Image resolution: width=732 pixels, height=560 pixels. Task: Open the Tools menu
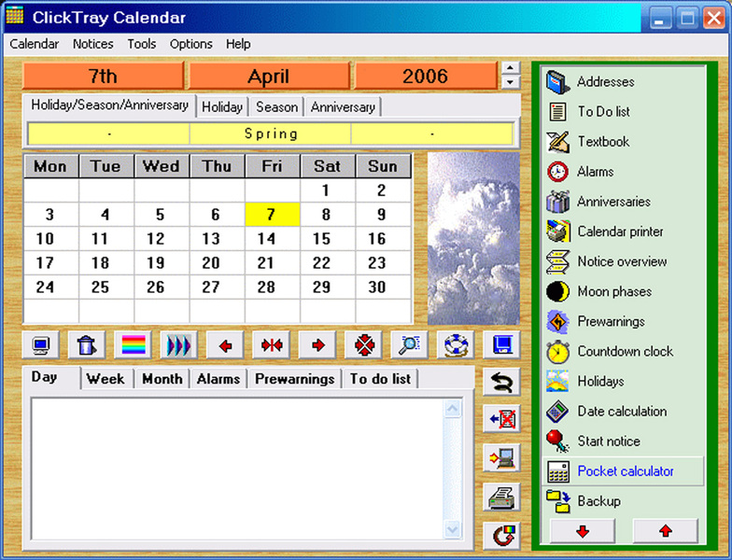tap(142, 44)
